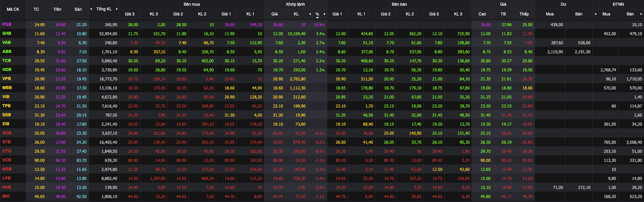
Task: Click PGB change value 14.9%
Action: point(319,25)
